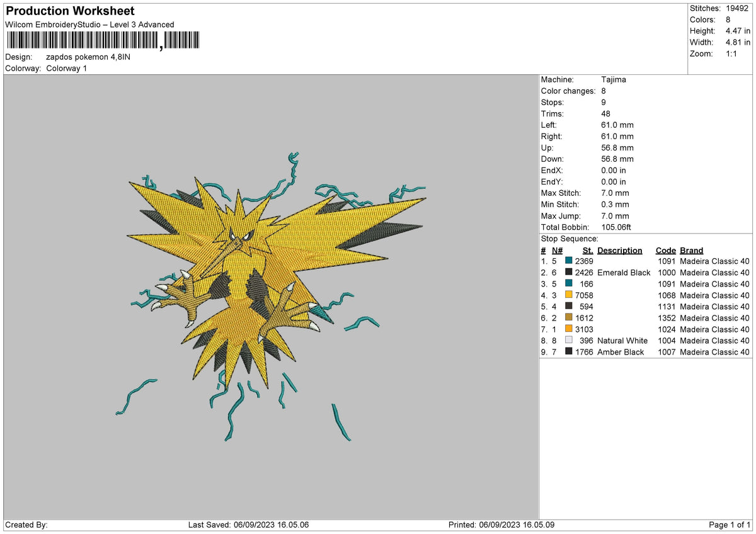Screen dimensions: 756x534
Task: Click thread code 1352
Action: (666, 318)
